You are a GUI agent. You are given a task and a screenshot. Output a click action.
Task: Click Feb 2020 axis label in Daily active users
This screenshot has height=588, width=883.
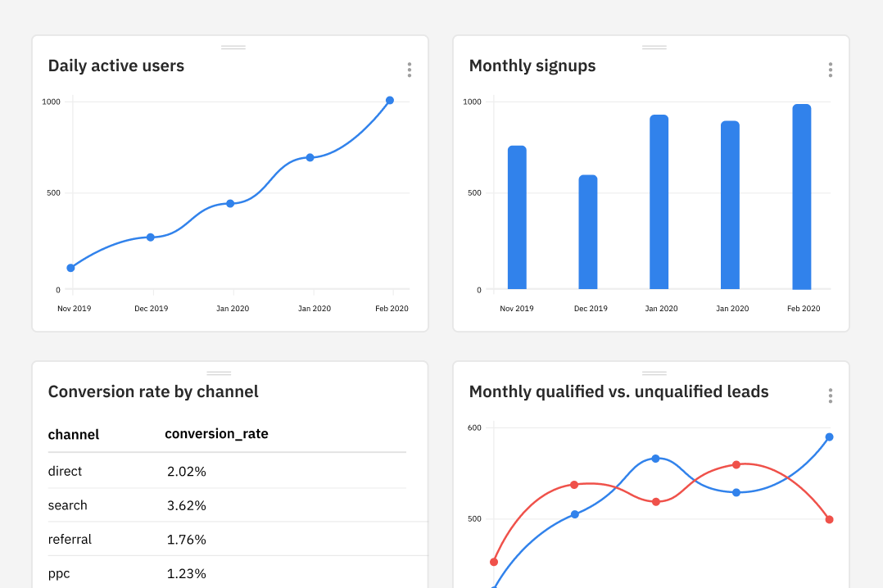pos(392,309)
